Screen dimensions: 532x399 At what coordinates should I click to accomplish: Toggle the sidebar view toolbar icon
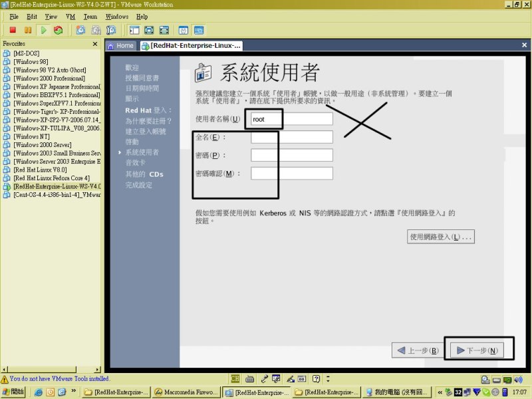point(134,30)
